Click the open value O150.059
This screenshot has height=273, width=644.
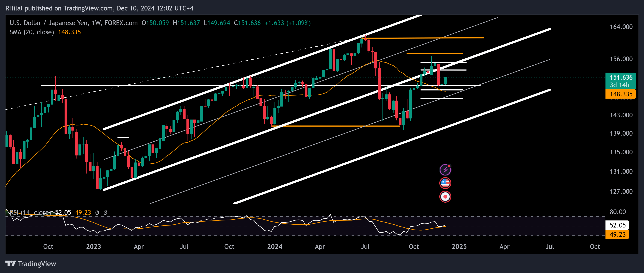pos(155,23)
